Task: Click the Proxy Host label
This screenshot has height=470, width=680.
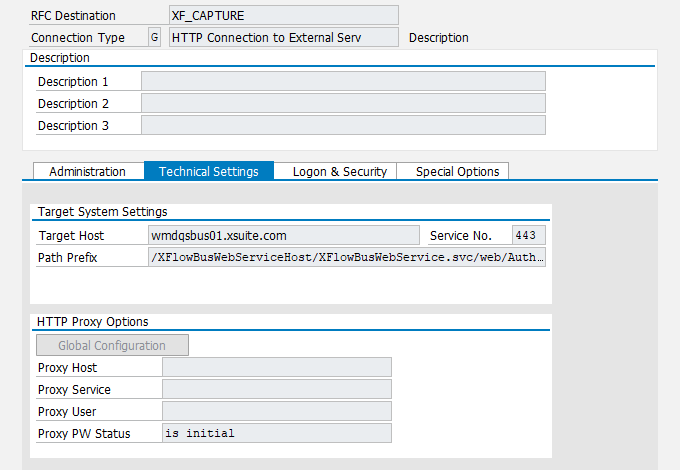Action: [67, 368]
